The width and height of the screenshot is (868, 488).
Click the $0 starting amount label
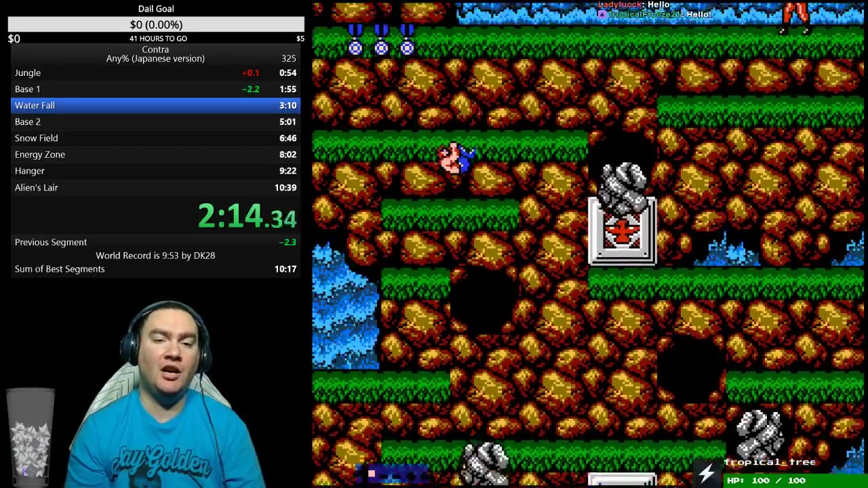14,39
